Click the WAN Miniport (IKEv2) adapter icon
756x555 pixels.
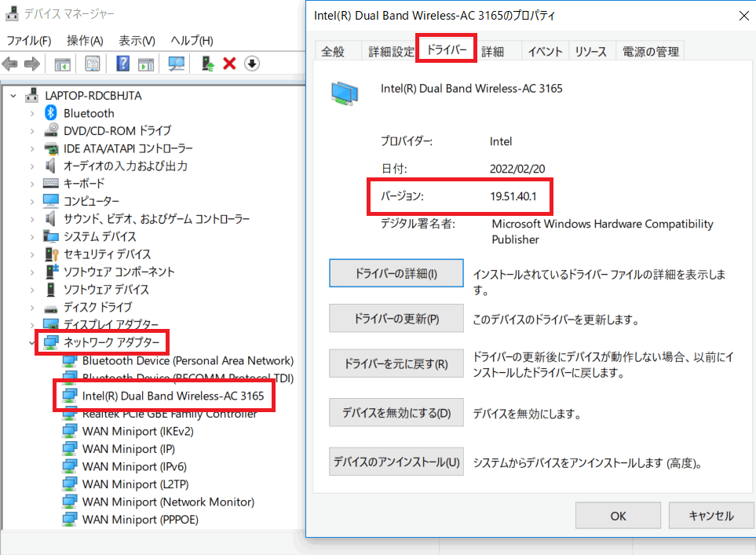point(70,431)
